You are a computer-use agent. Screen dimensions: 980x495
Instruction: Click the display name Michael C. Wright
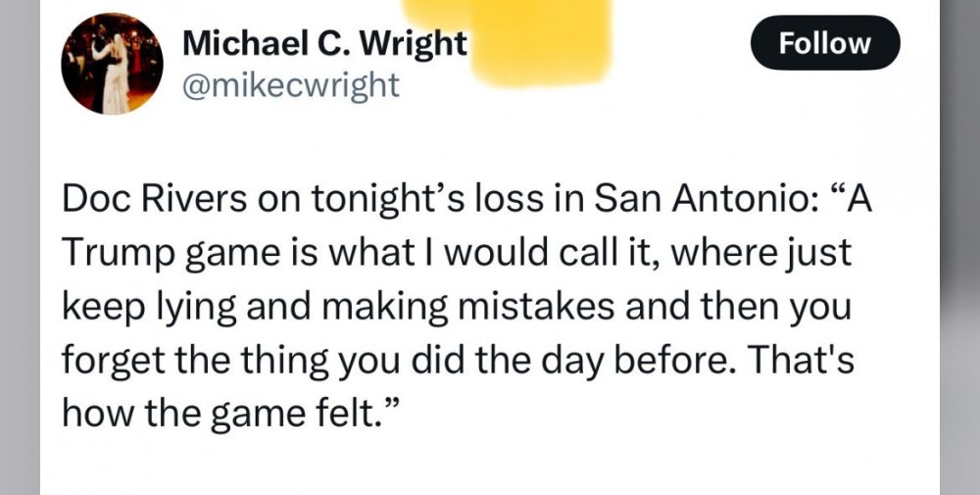coord(324,43)
